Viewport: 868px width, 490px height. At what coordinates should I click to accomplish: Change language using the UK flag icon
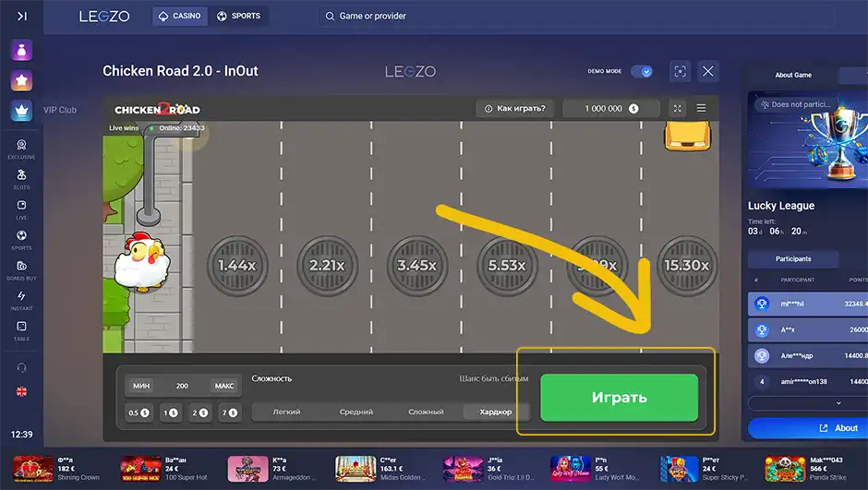(21, 391)
